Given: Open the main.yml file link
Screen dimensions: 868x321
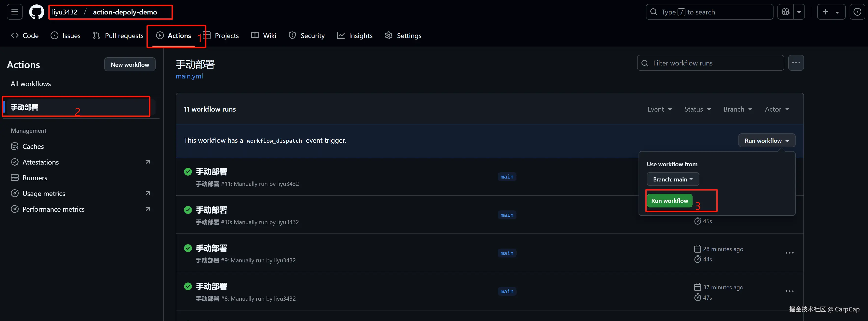Looking at the screenshot, I should pyautogui.click(x=189, y=76).
